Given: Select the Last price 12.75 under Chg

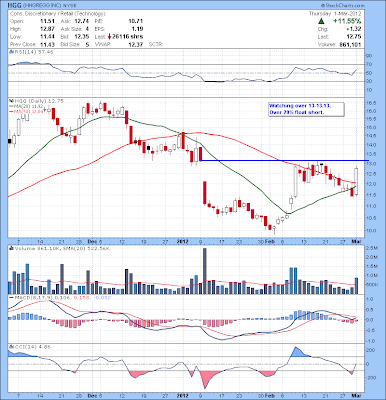Looking at the screenshot, I should (355, 37).
